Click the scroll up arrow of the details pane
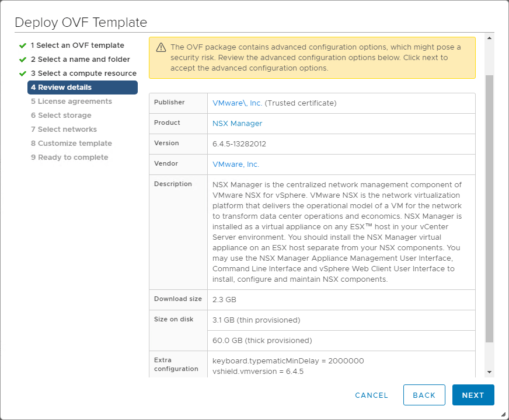 [490, 38]
